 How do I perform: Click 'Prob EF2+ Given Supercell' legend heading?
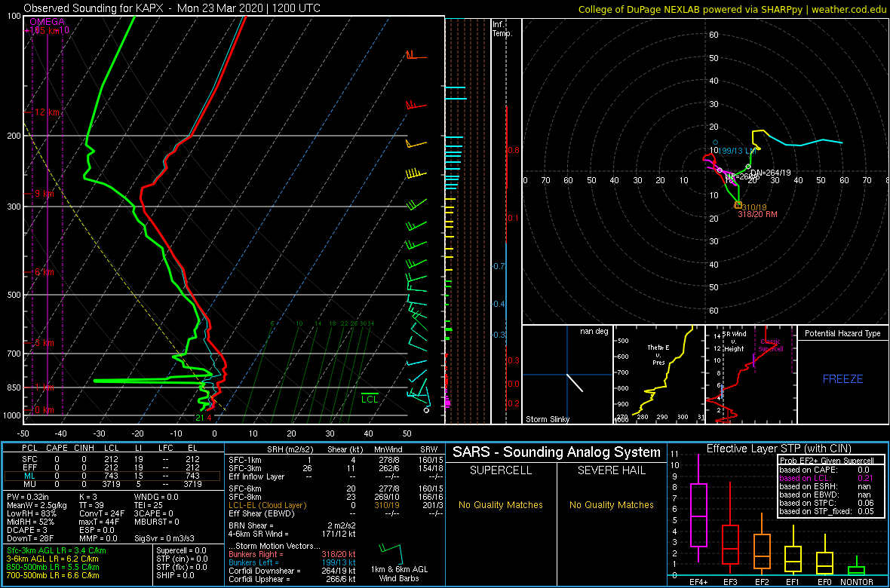[827, 461]
